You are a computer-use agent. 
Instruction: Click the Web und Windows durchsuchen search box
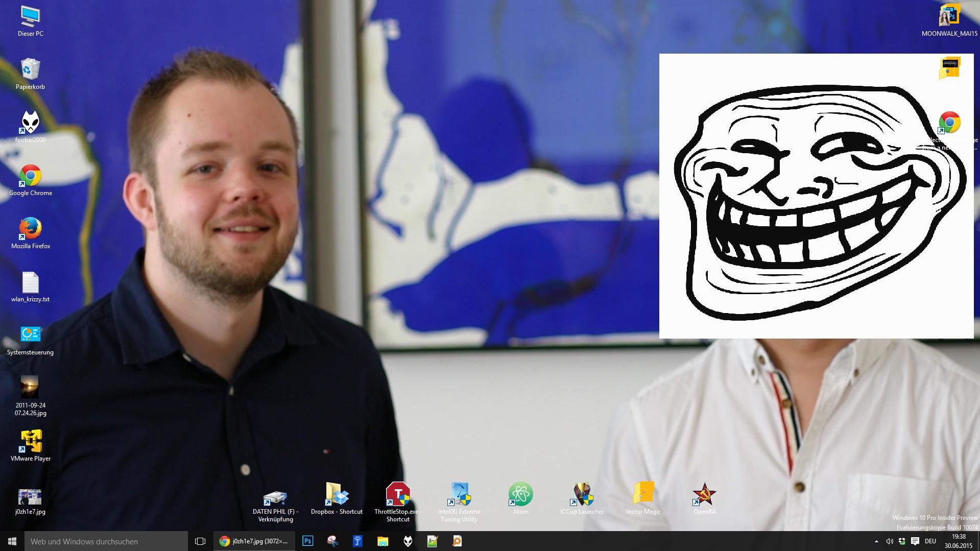pyautogui.click(x=106, y=541)
